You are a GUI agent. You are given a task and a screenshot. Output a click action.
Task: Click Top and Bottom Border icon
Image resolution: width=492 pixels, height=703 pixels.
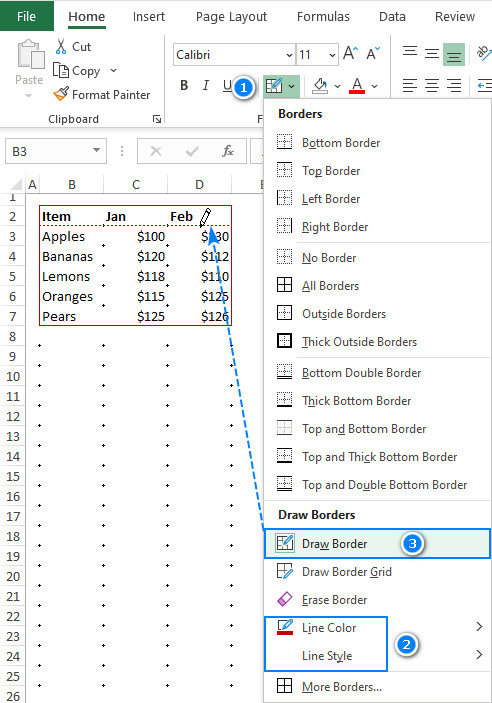284,428
